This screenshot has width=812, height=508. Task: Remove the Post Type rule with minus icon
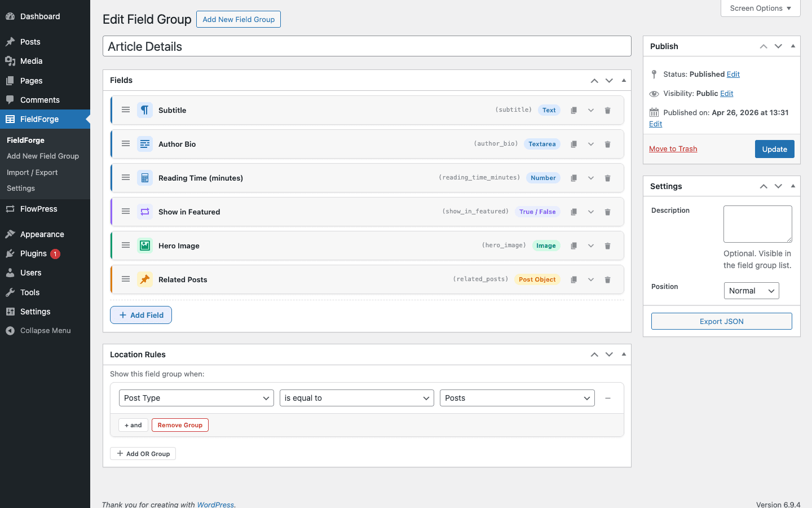[608, 398]
